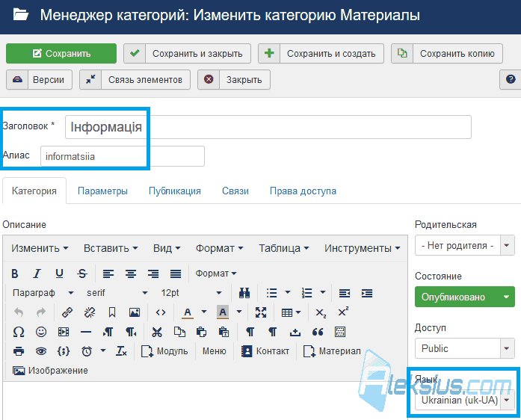Image resolution: width=521 pixels, height=420 pixels.
Task: Open the Параграф block format dropdown
Action: (43, 293)
